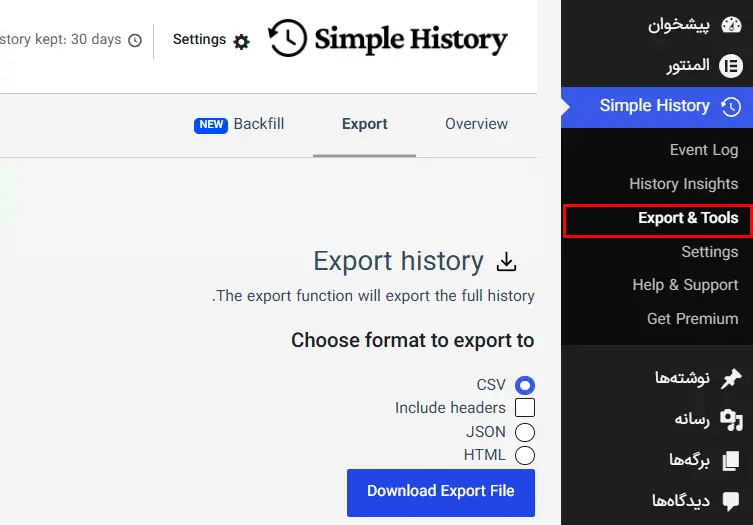Click the 'history kept: 30 days' link
Screen dimensions: 753x525
[61, 39]
